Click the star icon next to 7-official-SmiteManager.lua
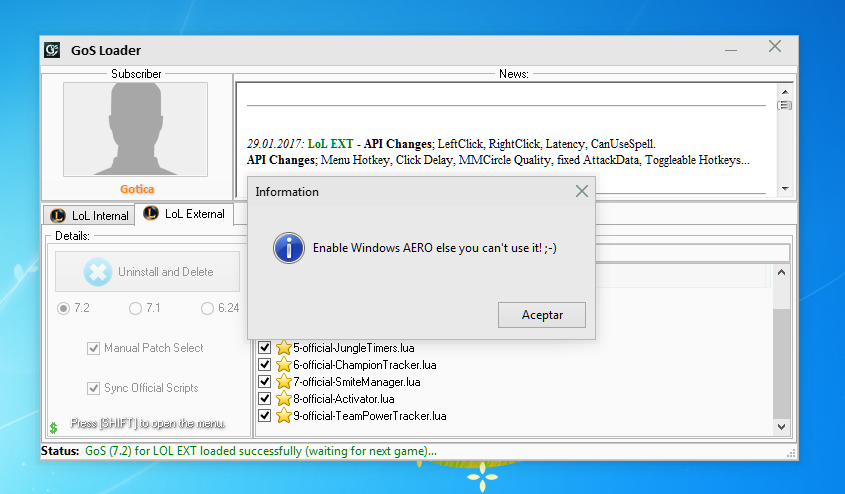The width and height of the screenshot is (845, 494). pos(283,381)
